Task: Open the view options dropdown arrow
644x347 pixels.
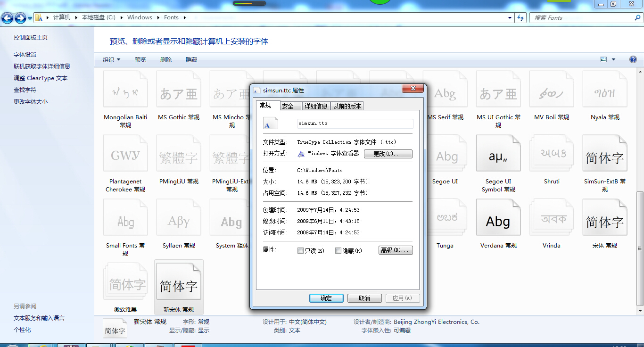Action: click(x=613, y=59)
